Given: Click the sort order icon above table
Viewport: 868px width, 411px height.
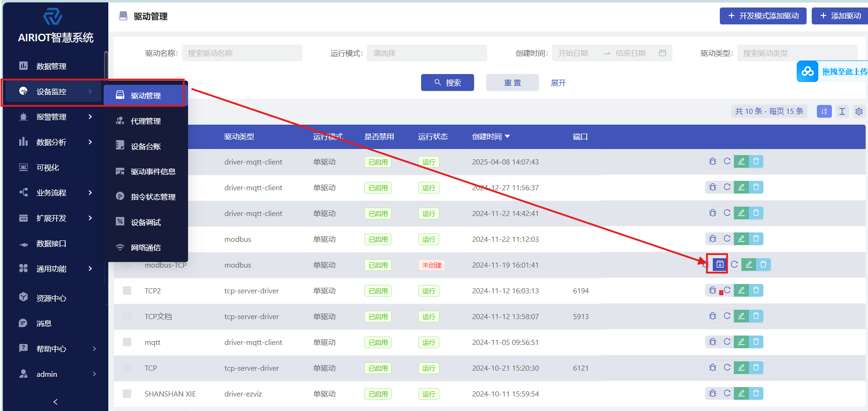Looking at the screenshot, I should 824,112.
